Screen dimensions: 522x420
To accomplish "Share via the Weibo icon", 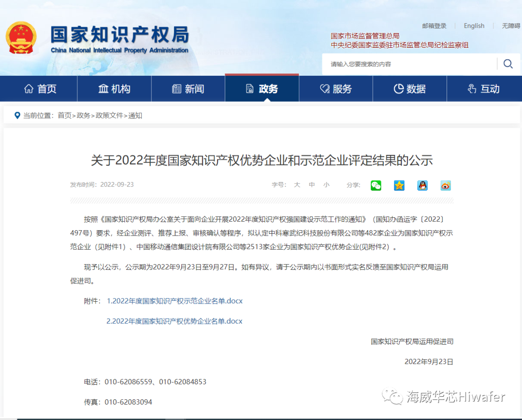I will pyautogui.click(x=446, y=185).
